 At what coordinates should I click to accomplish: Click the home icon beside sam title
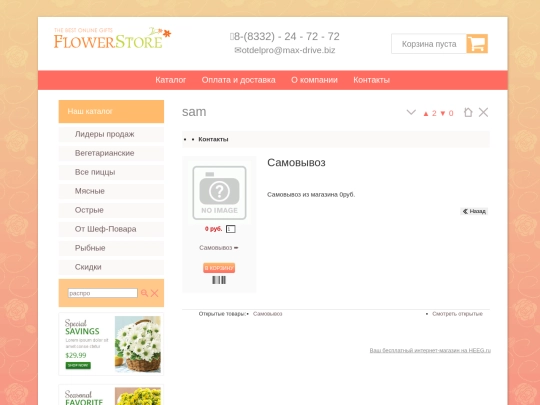(468, 112)
